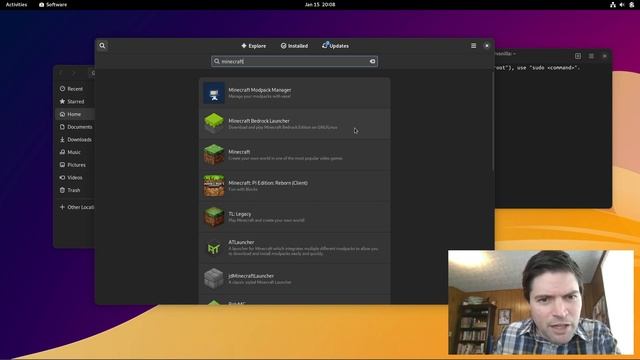Open Documents in Files sidebar

click(75, 127)
